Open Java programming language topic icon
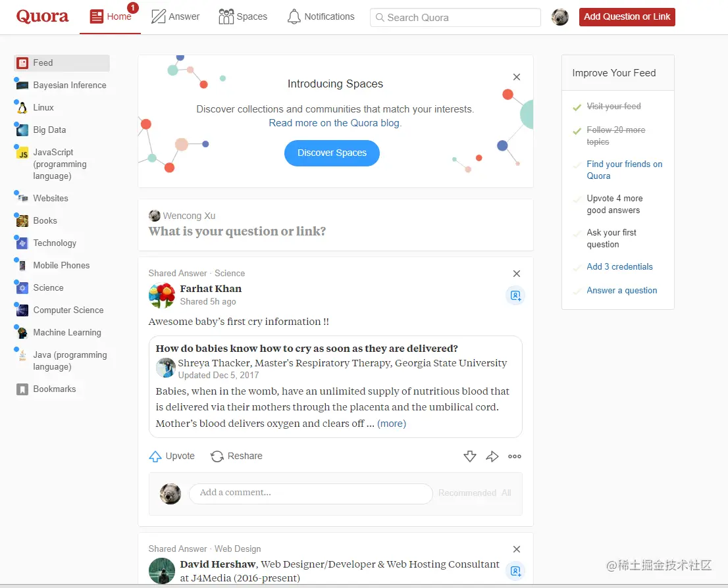Screen dimensions: 728x588 (22, 355)
